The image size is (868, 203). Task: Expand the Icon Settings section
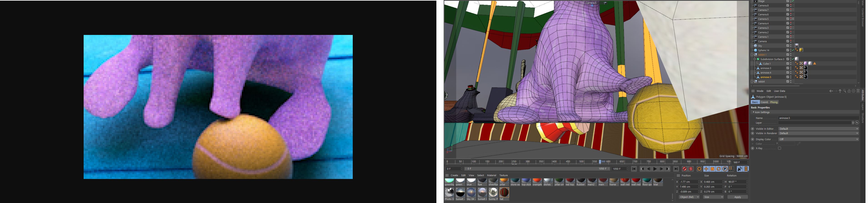pyautogui.click(x=754, y=112)
